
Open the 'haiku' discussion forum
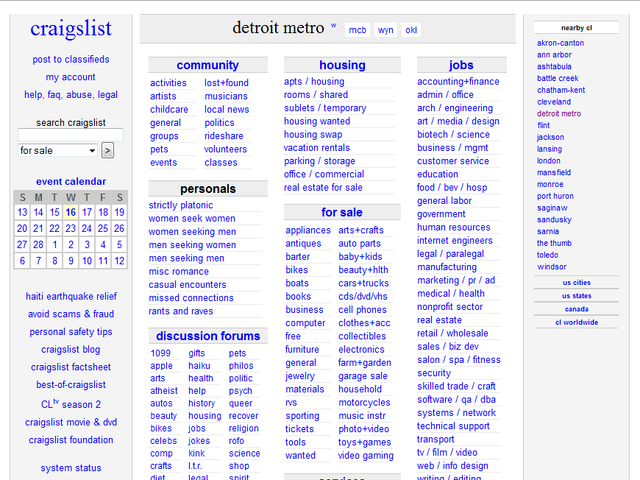point(199,366)
